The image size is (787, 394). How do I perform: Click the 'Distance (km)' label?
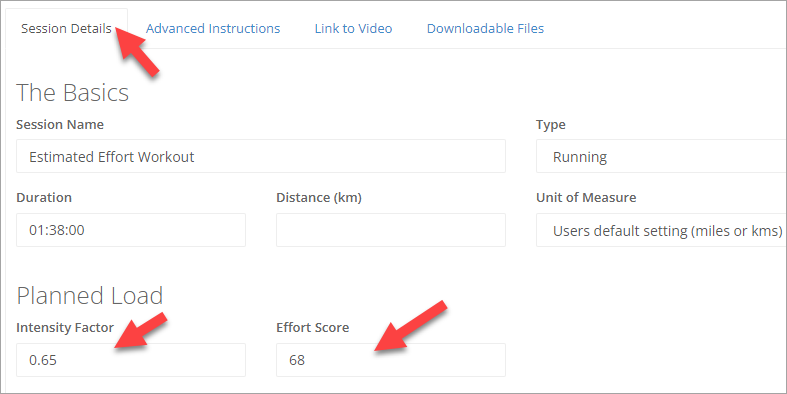319,197
